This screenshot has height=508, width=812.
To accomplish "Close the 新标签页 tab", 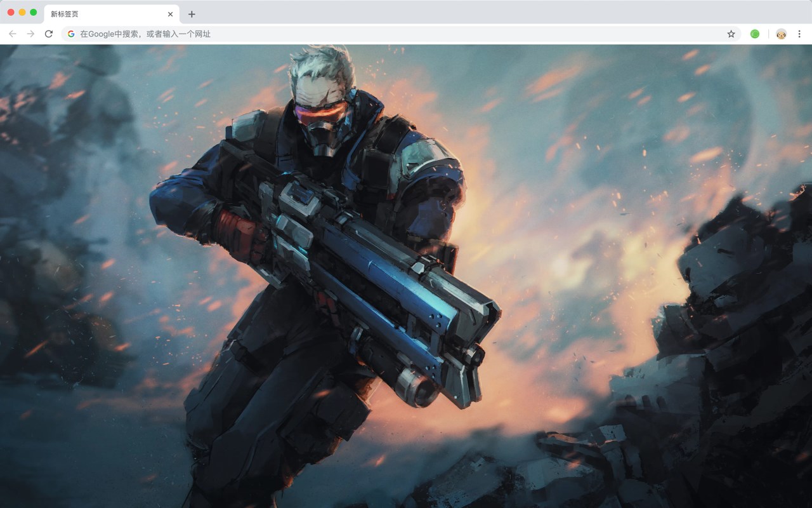I will coord(170,14).
